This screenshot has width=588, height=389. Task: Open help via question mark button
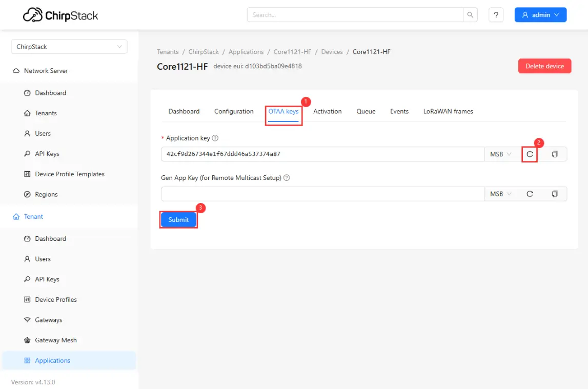point(496,15)
